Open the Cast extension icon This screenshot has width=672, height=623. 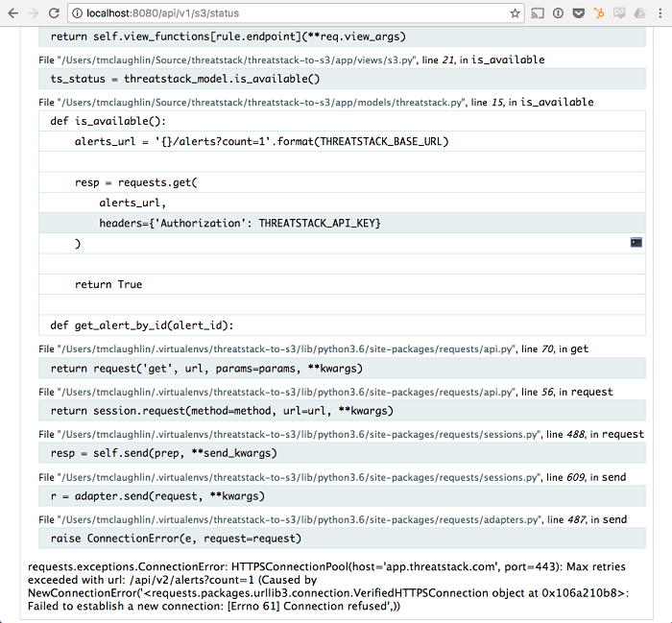[538, 13]
